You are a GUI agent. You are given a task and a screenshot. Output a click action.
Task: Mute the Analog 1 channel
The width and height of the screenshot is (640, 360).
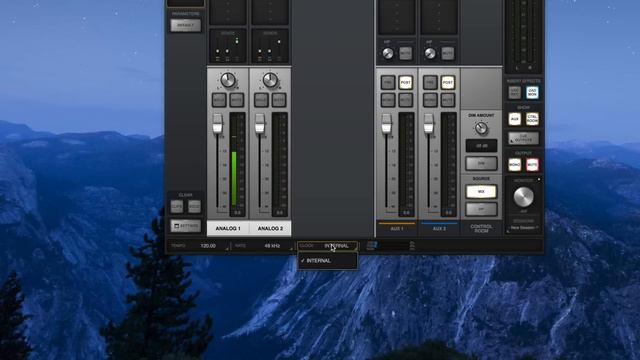click(x=237, y=100)
